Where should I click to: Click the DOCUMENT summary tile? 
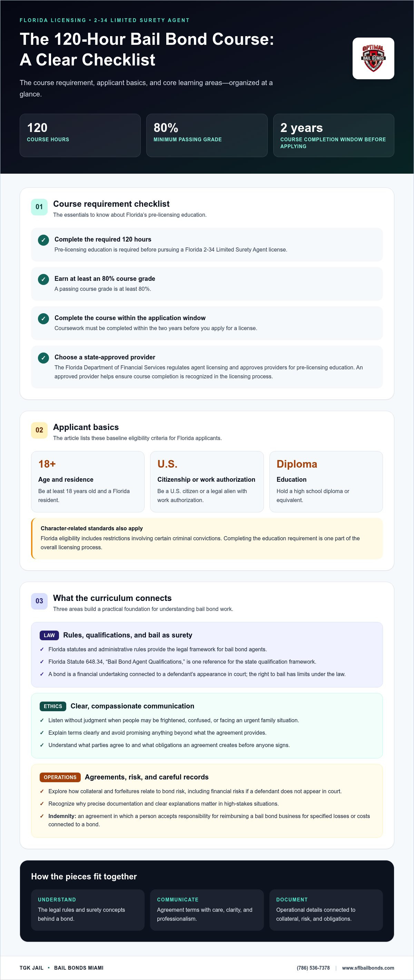[x=326, y=910]
